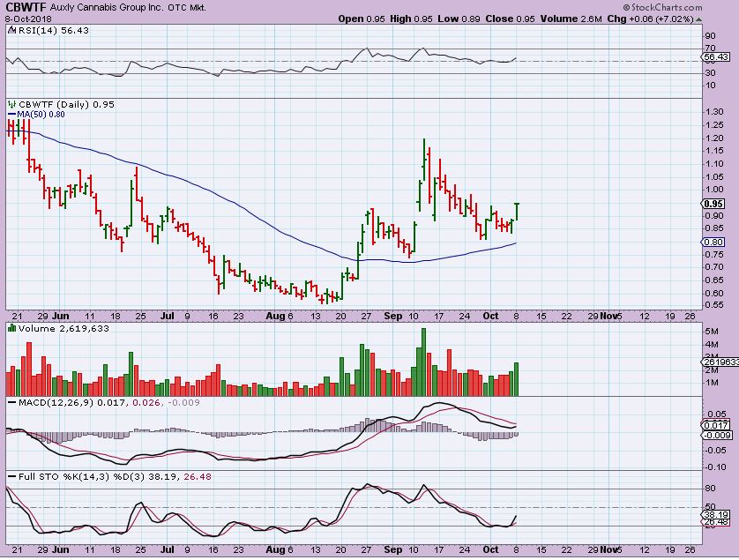Screen dimensions: 739x560
Task: Click the 0.55 price axis label
Action: pos(713,305)
